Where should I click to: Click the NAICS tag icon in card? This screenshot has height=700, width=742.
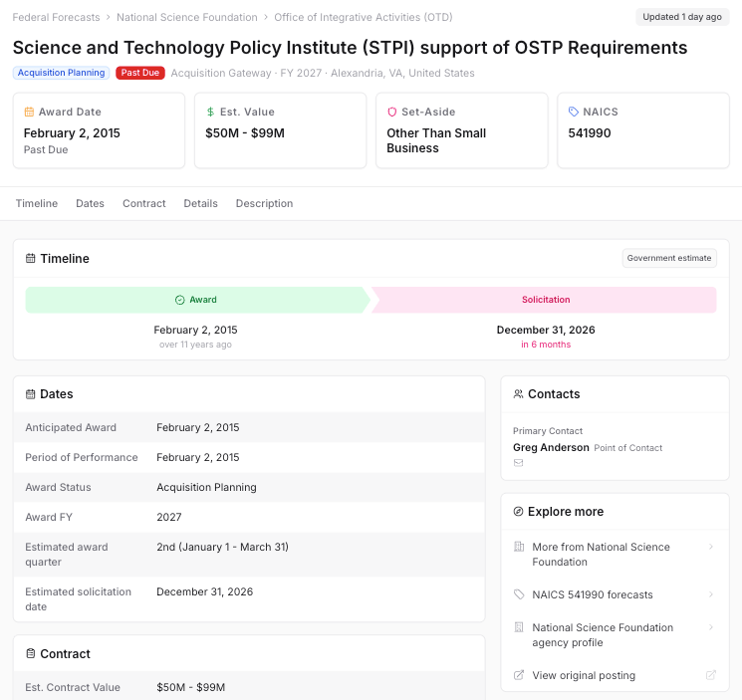[573, 112]
